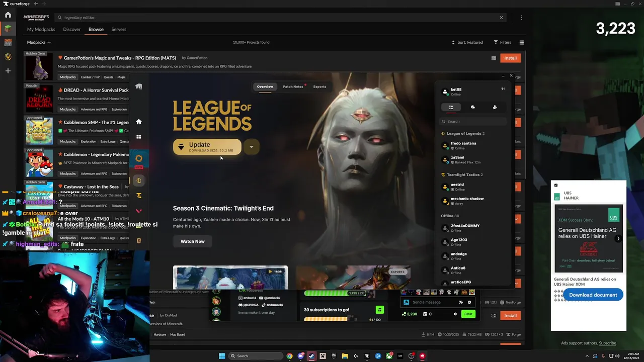Select Legends of Runeterra icon in sidebar
Viewport: 644px width, 362px height.
click(139, 241)
